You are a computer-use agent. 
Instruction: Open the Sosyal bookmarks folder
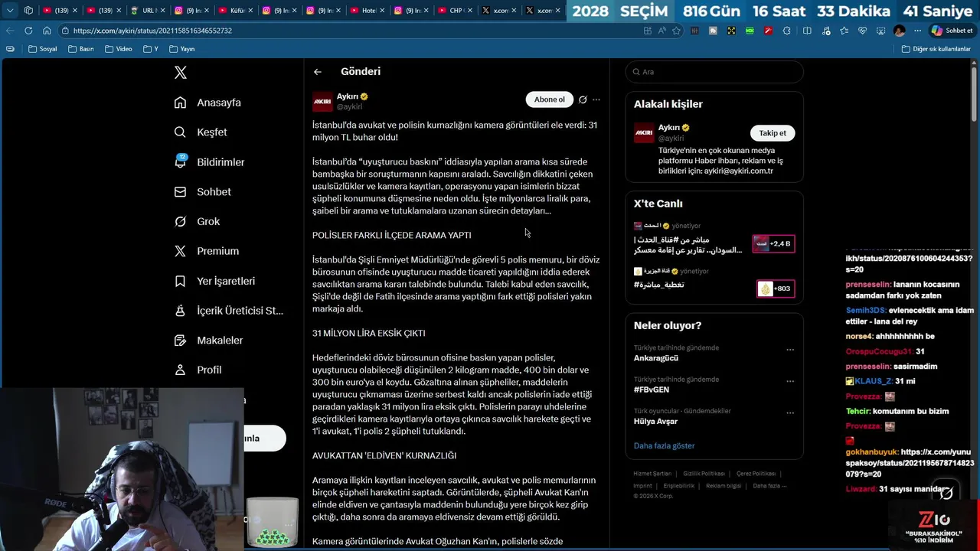[x=43, y=49]
